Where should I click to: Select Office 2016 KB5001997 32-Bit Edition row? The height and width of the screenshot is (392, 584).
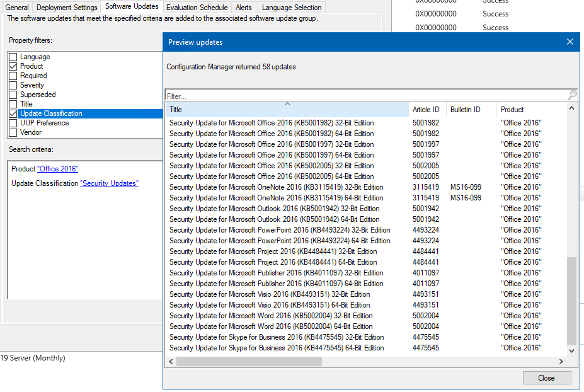point(366,144)
